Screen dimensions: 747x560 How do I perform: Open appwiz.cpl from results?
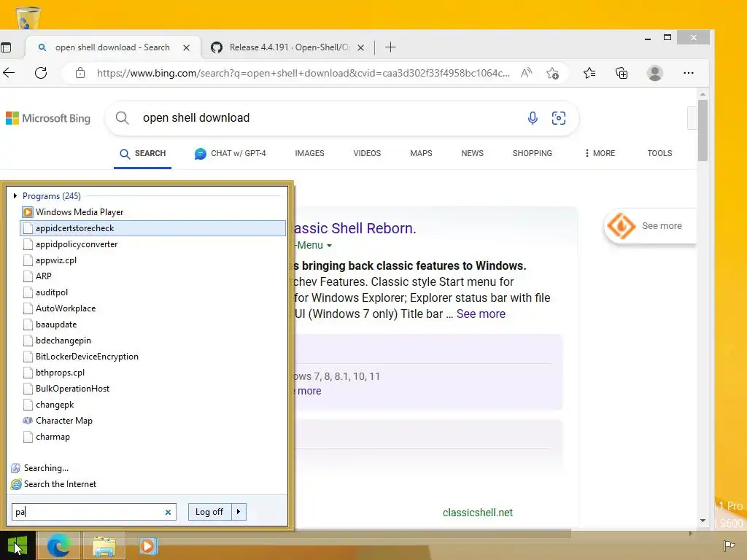point(152,260)
